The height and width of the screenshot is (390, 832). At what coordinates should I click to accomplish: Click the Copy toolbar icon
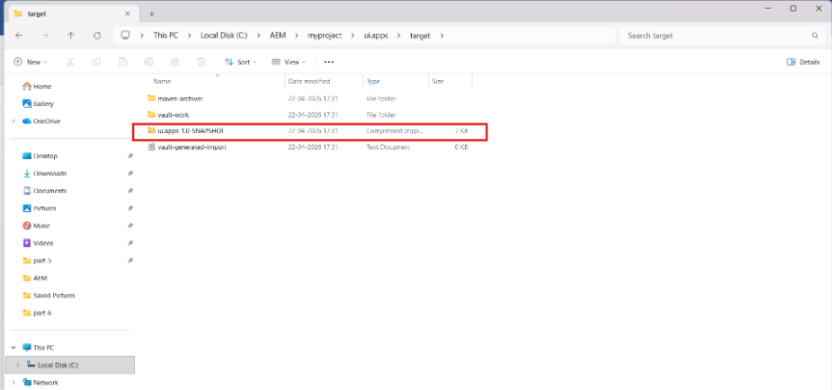[x=97, y=62]
